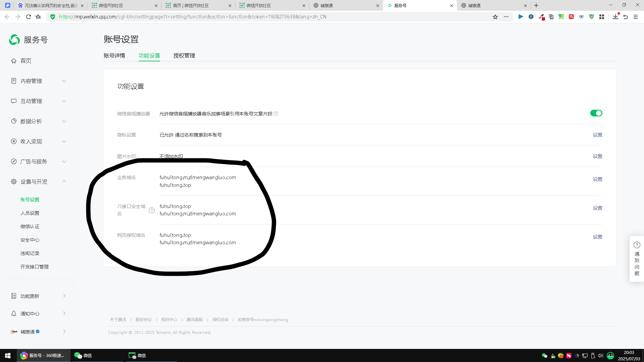644x362 pixels.
Task: Open 微信认证 in sidebar submenu
Action: pos(30,226)
